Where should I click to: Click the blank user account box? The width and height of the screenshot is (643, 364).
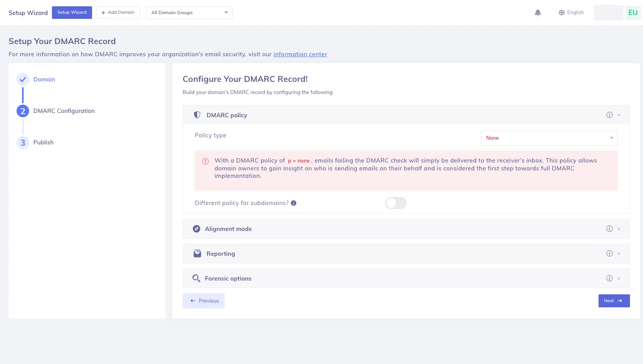(x=608, y=13)
